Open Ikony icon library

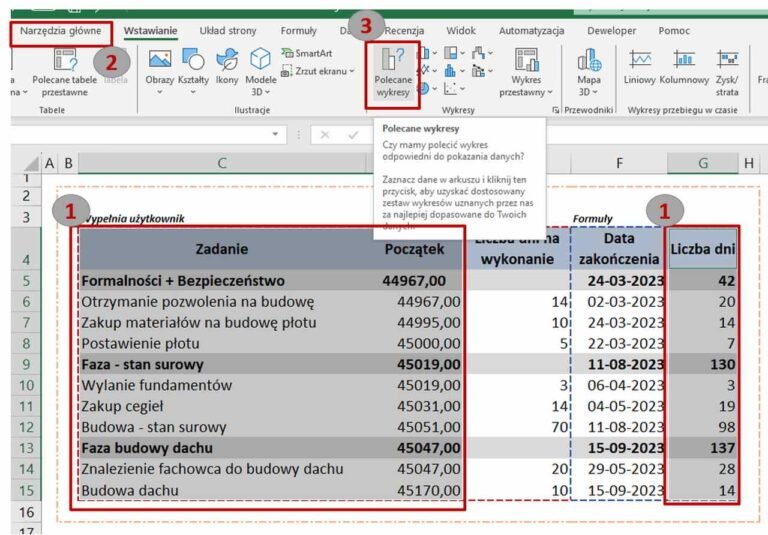tap(227, 69)
